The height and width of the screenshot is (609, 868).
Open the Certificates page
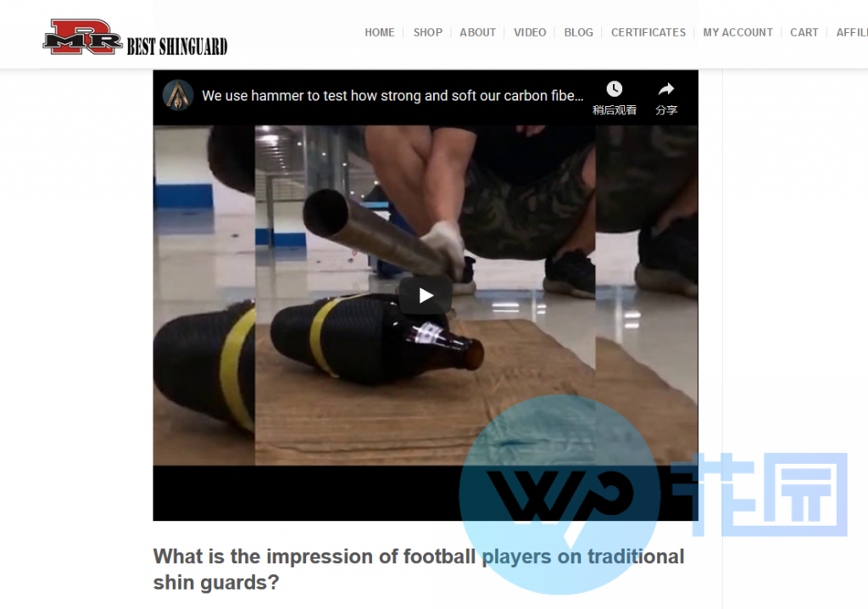coord(648,33)
